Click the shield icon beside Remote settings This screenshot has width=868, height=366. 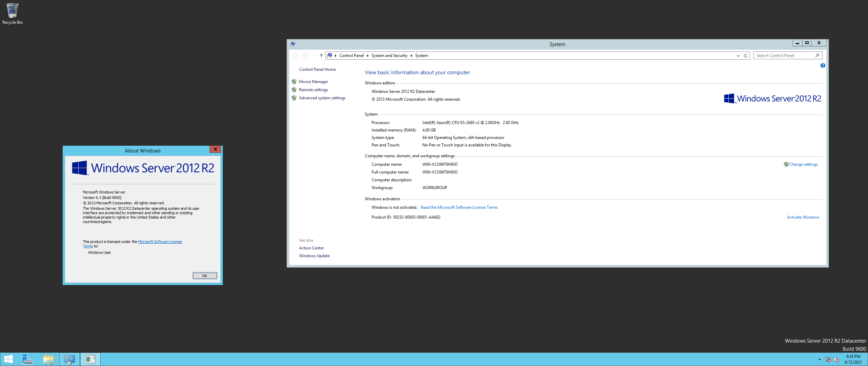pos(294,90)
